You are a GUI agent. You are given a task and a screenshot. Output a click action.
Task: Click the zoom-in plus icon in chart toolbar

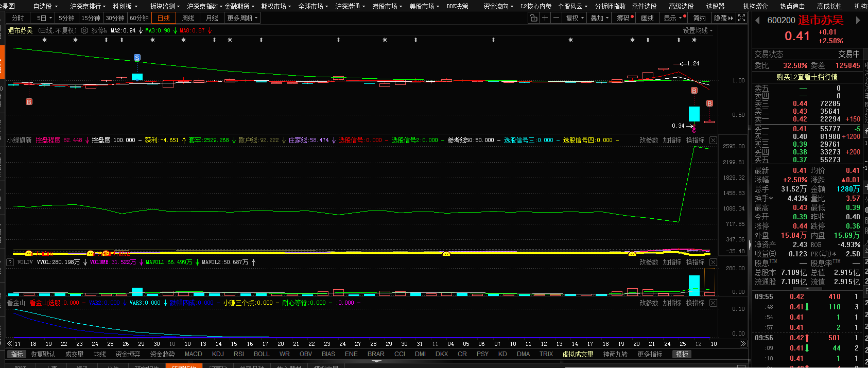pyautogui.click(x=545, y=18)
